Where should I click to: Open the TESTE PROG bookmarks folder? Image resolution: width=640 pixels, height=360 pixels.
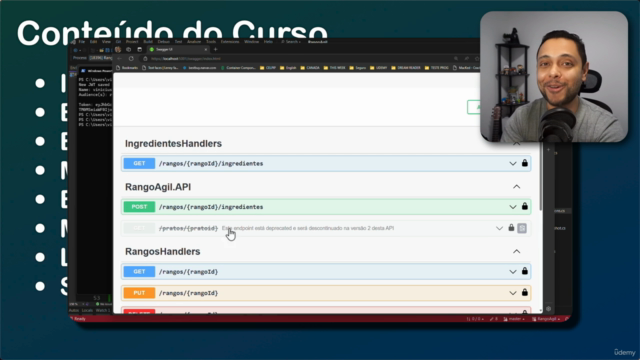coord(436,68)
